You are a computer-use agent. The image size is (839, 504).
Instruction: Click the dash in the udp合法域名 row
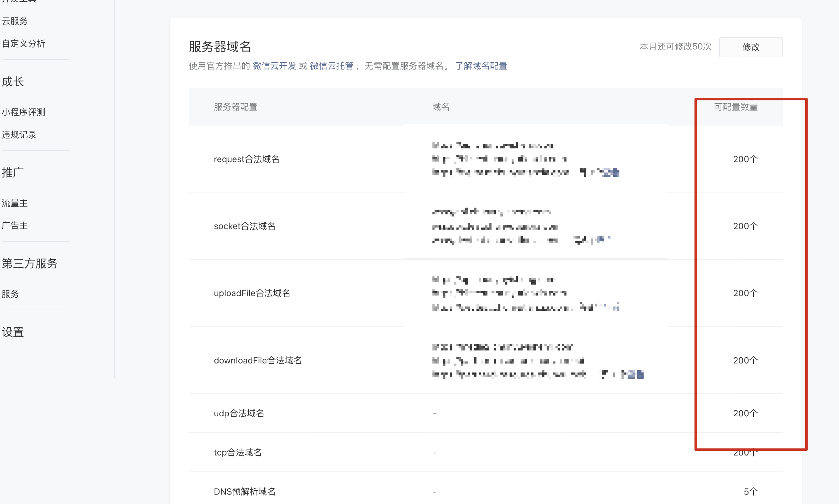click(434, 414)
